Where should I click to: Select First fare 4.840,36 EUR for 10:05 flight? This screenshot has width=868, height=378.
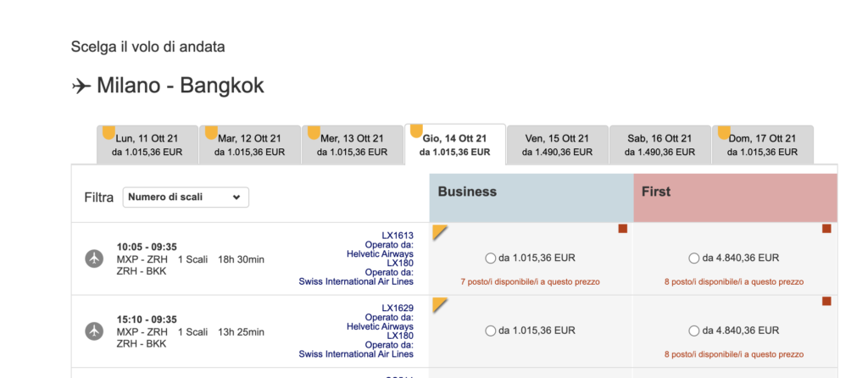(694, 258)
